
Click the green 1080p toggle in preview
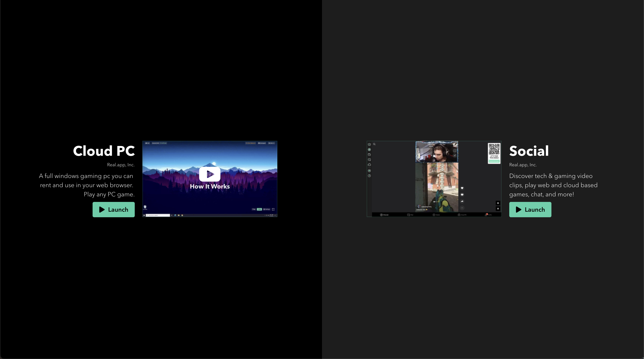(x=260, y=209)
